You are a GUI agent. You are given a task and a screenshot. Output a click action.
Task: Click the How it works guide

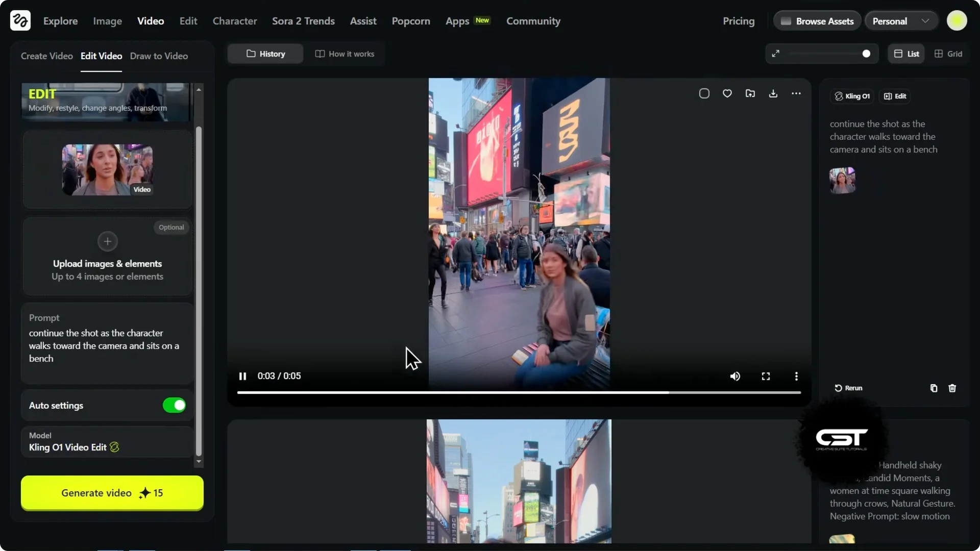tap(345, 54)
